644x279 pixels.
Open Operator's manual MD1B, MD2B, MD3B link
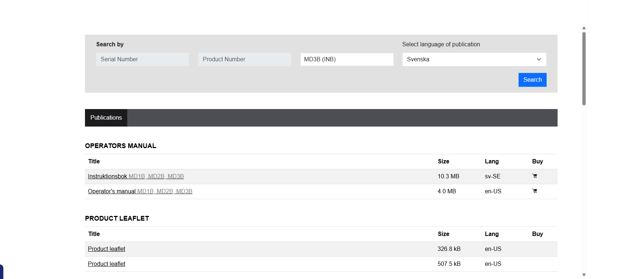click(140, 191)
